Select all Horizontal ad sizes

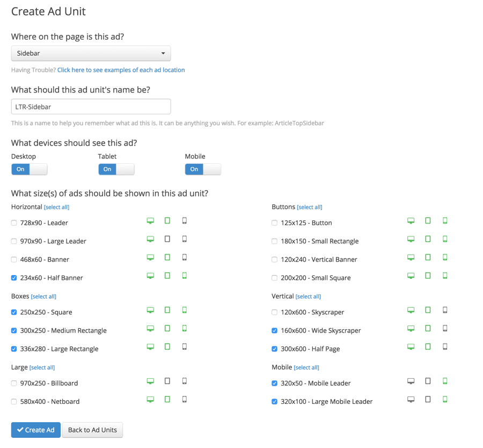[57, 207]
